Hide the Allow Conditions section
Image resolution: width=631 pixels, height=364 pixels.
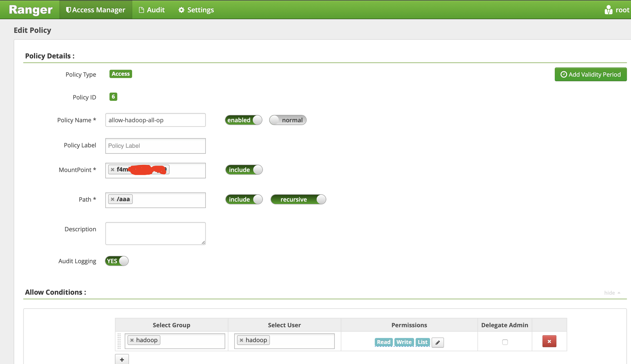(612, 293)
